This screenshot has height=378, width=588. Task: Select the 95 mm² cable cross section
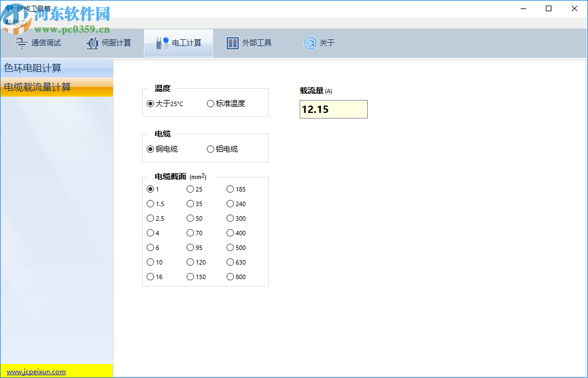point(190,247)
